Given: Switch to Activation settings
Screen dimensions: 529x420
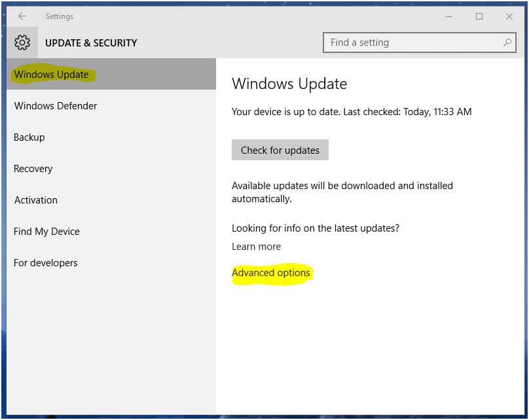Looking at the screenshot, I should [111, 200].
